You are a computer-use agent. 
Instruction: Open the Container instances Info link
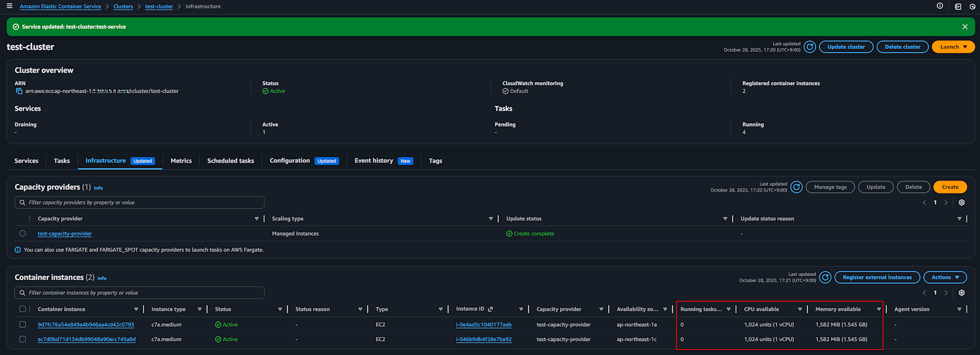click(x=102, y=278)
